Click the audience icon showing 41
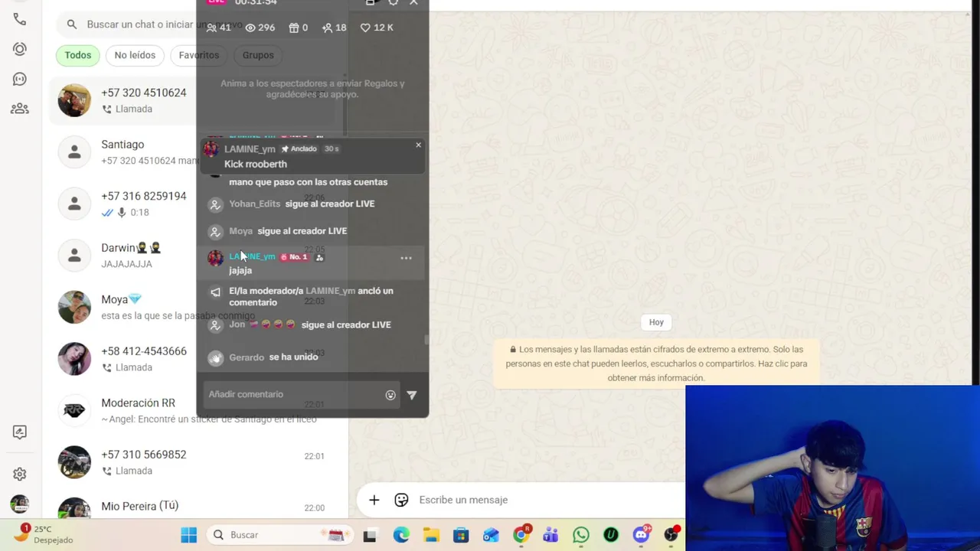 212,28
